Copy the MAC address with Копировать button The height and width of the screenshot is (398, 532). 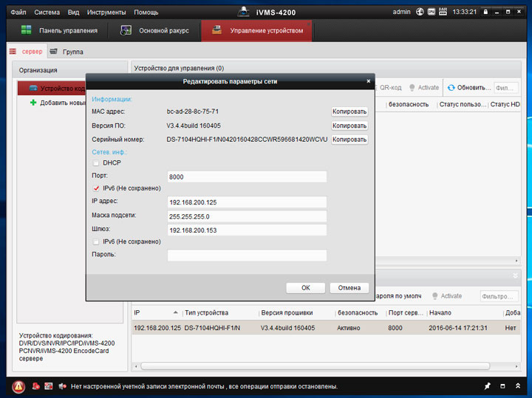coord(349,111)
